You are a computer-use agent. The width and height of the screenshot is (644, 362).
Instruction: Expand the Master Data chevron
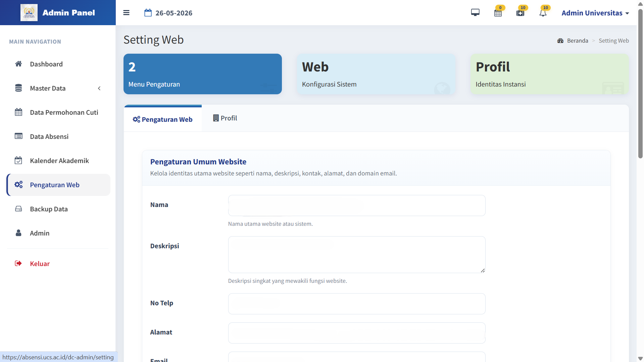point(99,88)
